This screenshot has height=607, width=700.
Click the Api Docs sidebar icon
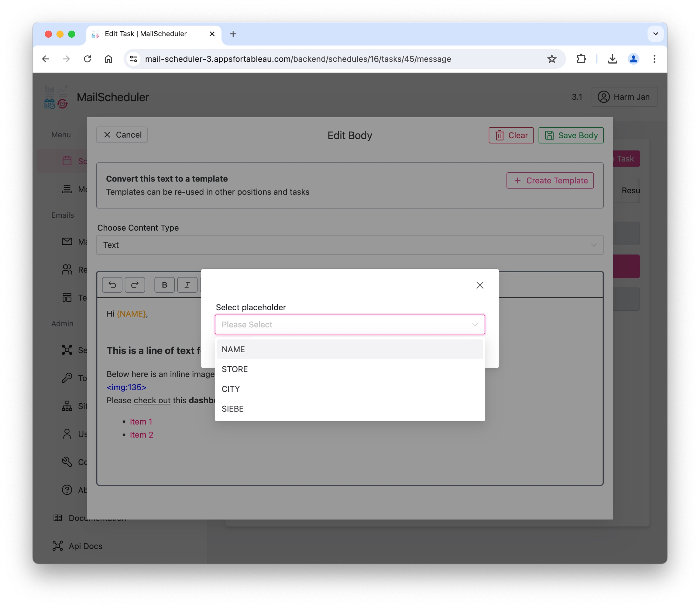[57, 546]
